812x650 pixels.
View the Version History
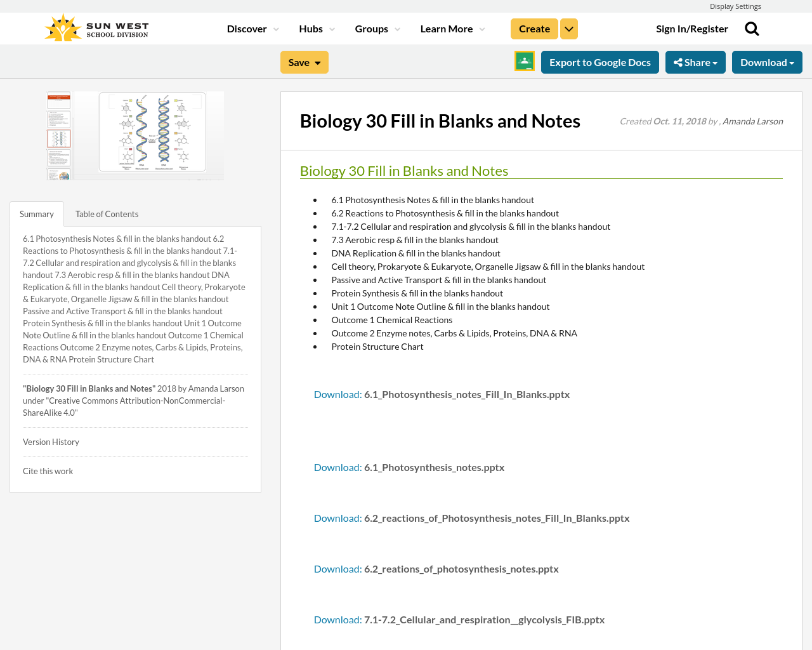[51, 441]
